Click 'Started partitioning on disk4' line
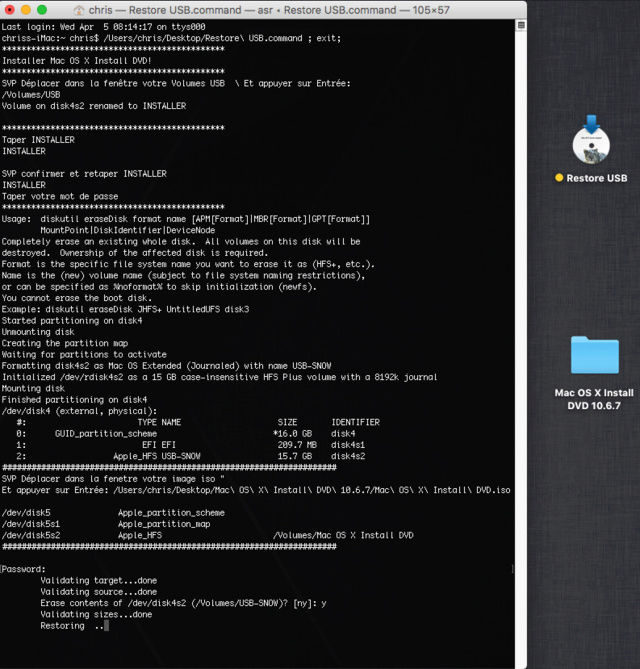 click(72, 320)
